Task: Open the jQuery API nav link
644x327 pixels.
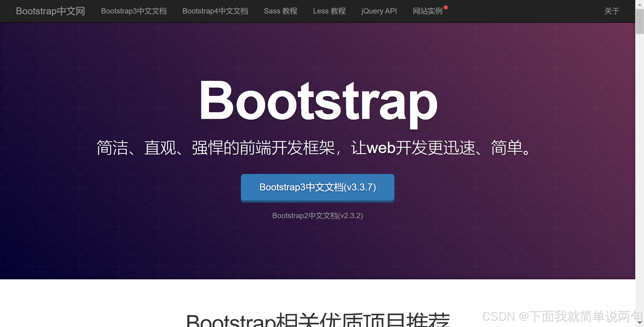Action: [379, 11]
